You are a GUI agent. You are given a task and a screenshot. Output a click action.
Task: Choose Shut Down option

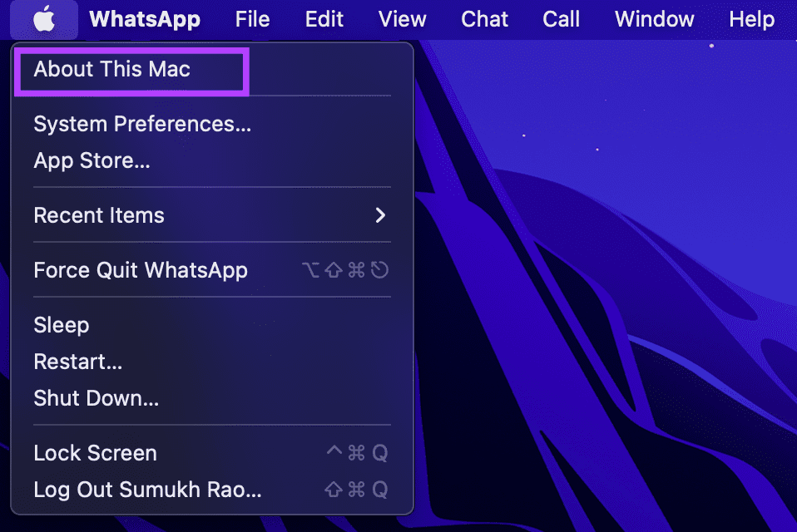tap(212, 398)
